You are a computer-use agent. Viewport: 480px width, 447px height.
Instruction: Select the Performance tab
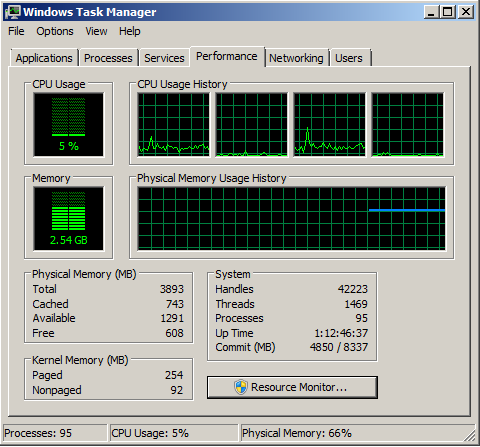pos(227,56)
